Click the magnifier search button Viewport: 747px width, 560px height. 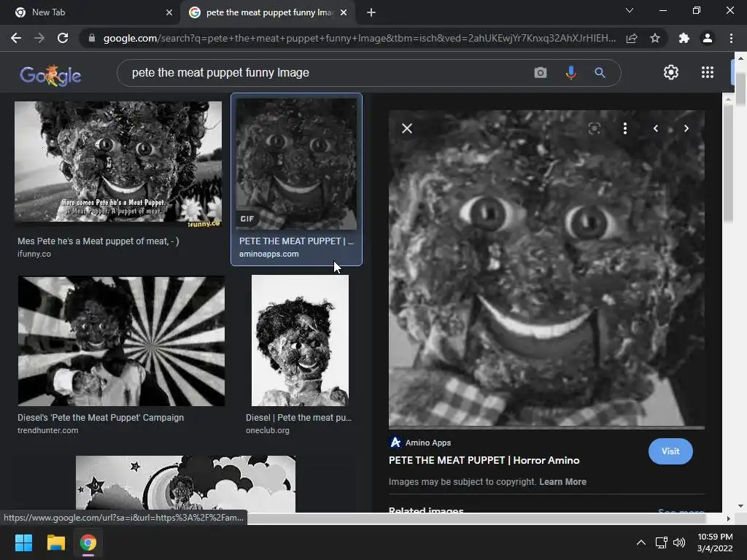pyautogui.click(x=600, y=72)
